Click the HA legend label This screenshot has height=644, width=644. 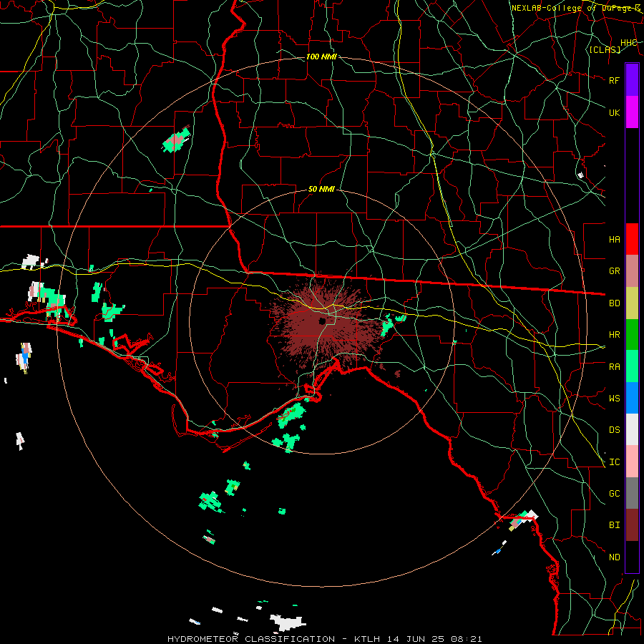point(614,240)
